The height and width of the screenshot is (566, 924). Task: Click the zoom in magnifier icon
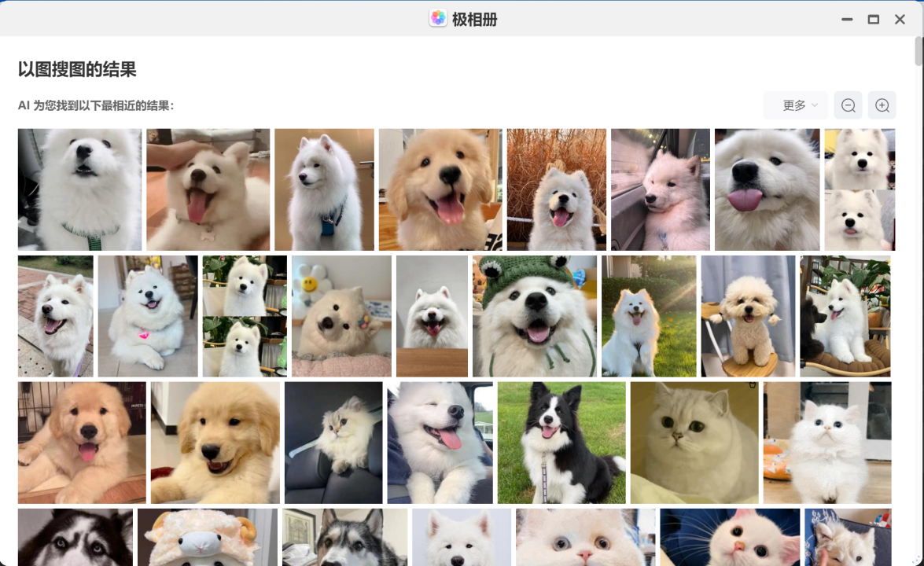[x=882, y=105]
